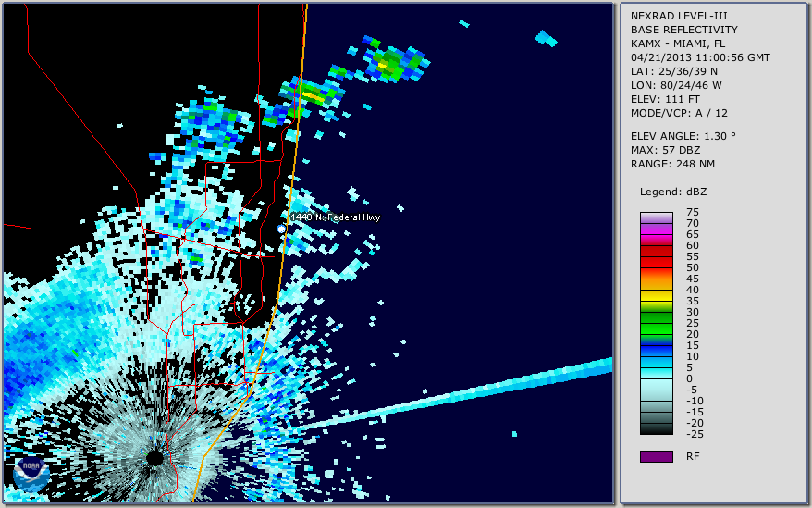Click the RF legend label
Image resolution: width=812 pixels, height=508 pixels.
point(693,456)
